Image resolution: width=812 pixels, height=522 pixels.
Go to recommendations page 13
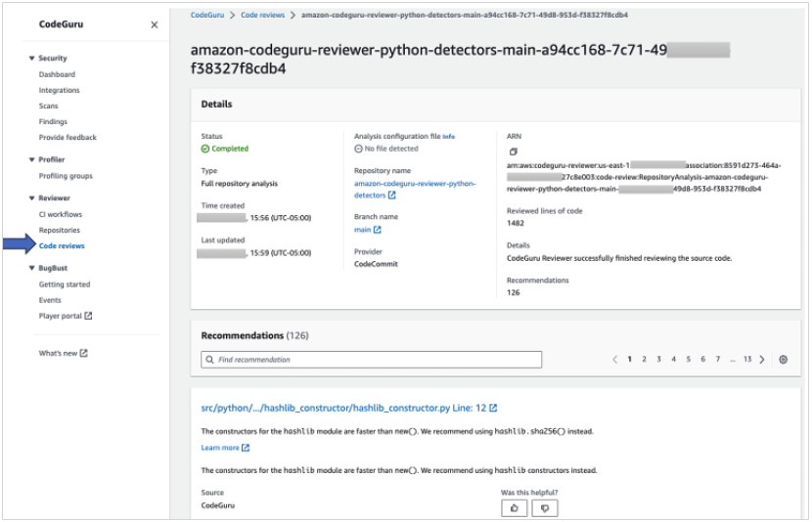tap(747, 359)
